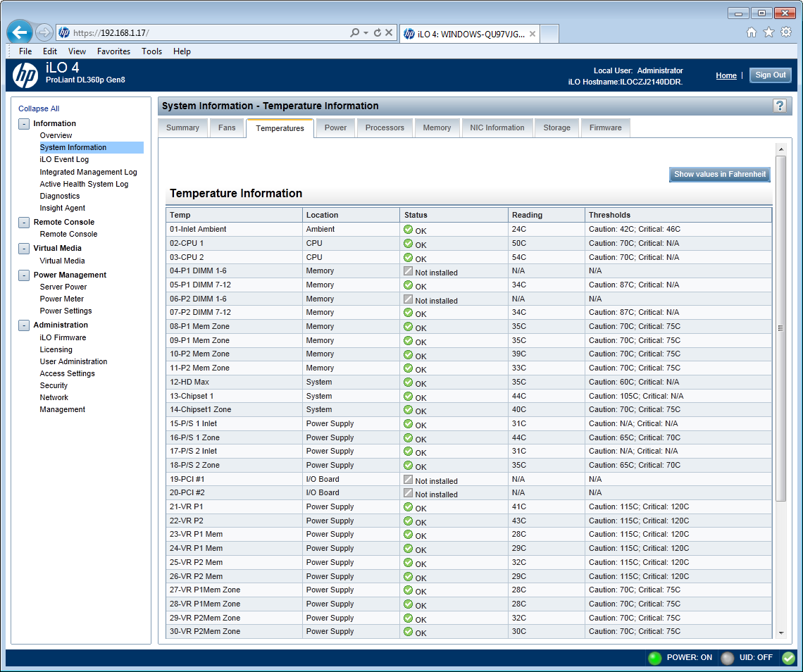The height and width of the screenshot is (672, 803).
Task: Open Overview in the navigation tree
Action: 56,136
